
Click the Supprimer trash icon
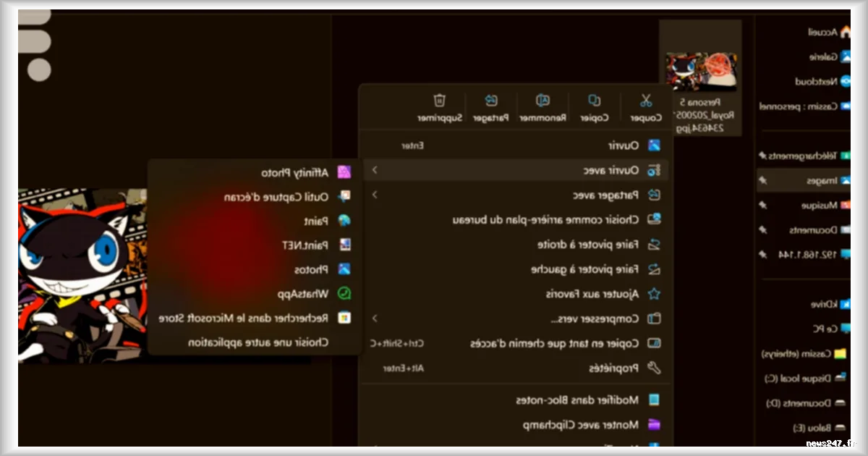click(439, 101)
